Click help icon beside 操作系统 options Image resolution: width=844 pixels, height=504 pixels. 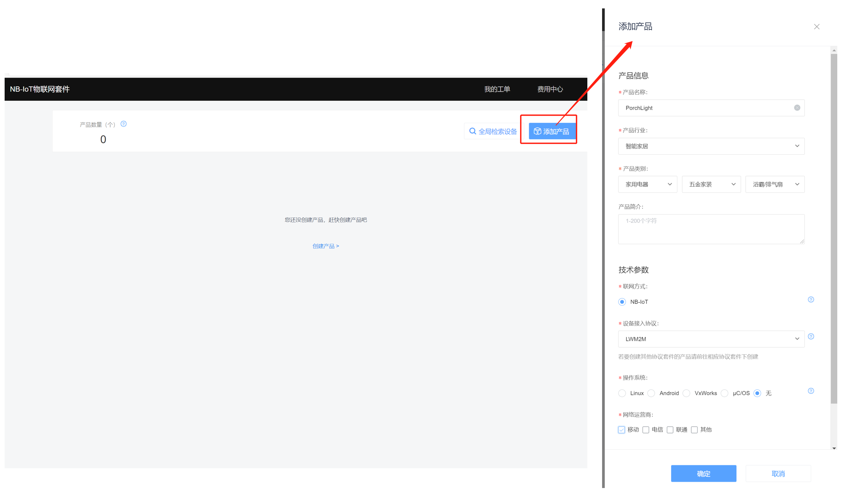point(811,391)
